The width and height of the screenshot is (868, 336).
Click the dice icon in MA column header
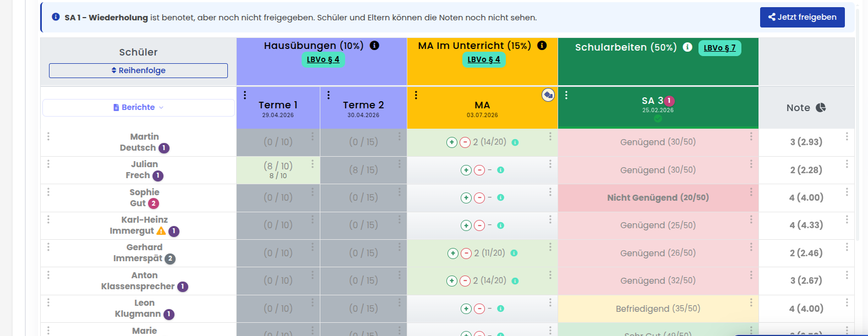tap(548, 95)
